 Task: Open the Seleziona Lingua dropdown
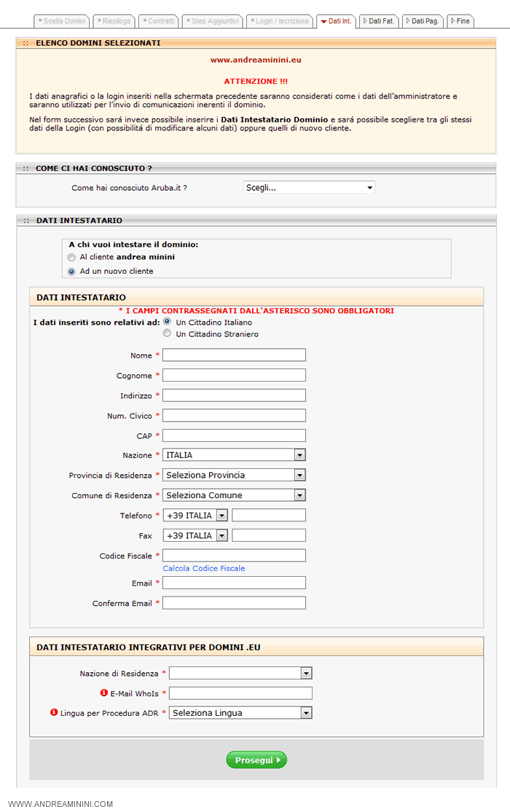click(x=240, y=713)
